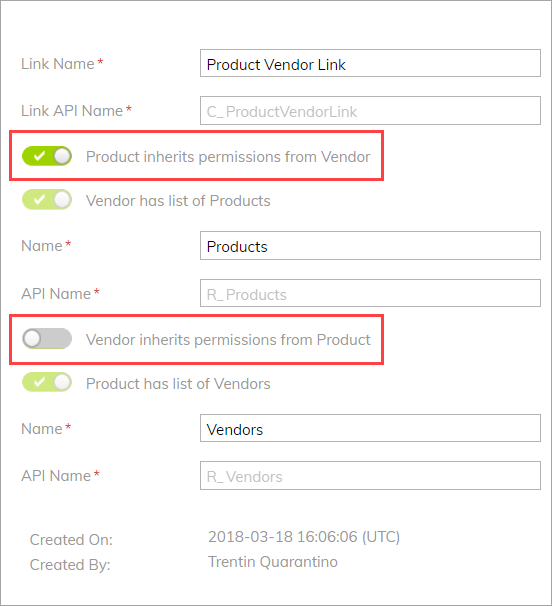The image size is (552, 606).
Task: Focus the Name field containing Vendors
Action: pos(370,428)
